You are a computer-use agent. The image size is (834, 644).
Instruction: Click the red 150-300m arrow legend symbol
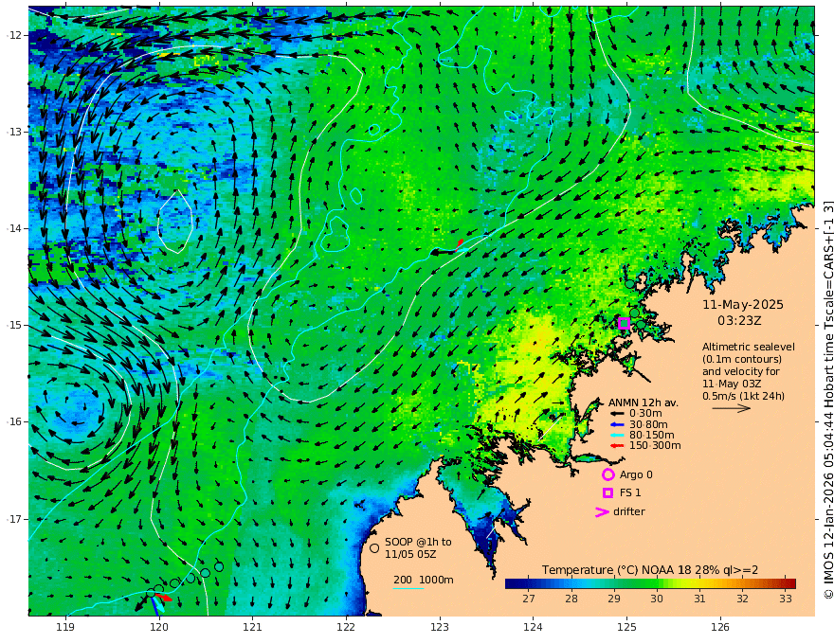617,446
